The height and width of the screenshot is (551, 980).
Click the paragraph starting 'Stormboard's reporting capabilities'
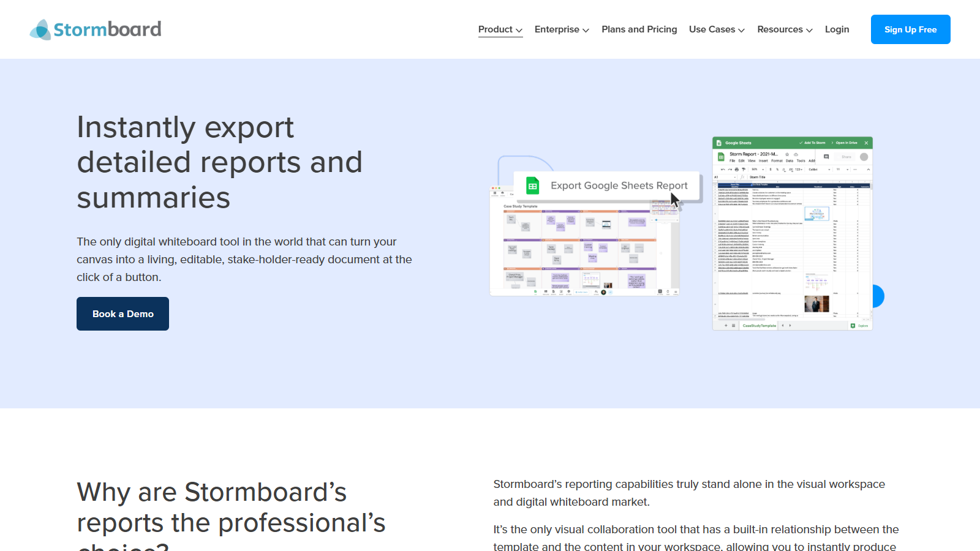click(689, 493)
